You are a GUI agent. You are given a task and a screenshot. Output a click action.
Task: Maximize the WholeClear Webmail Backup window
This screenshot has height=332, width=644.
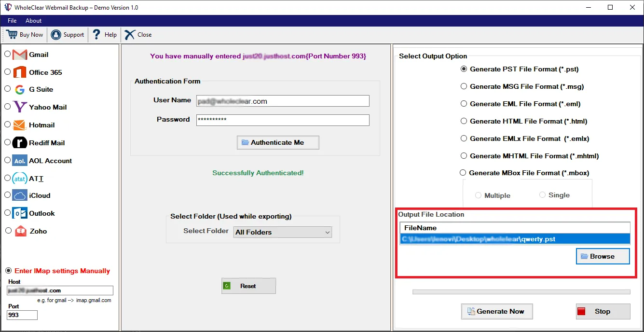tap(610, 7)
